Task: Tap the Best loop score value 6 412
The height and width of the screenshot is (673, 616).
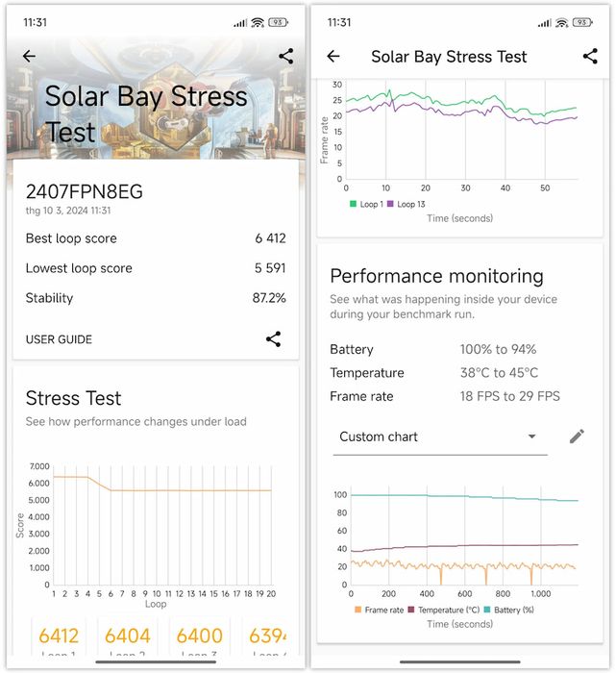Action: tap(270, 238)
